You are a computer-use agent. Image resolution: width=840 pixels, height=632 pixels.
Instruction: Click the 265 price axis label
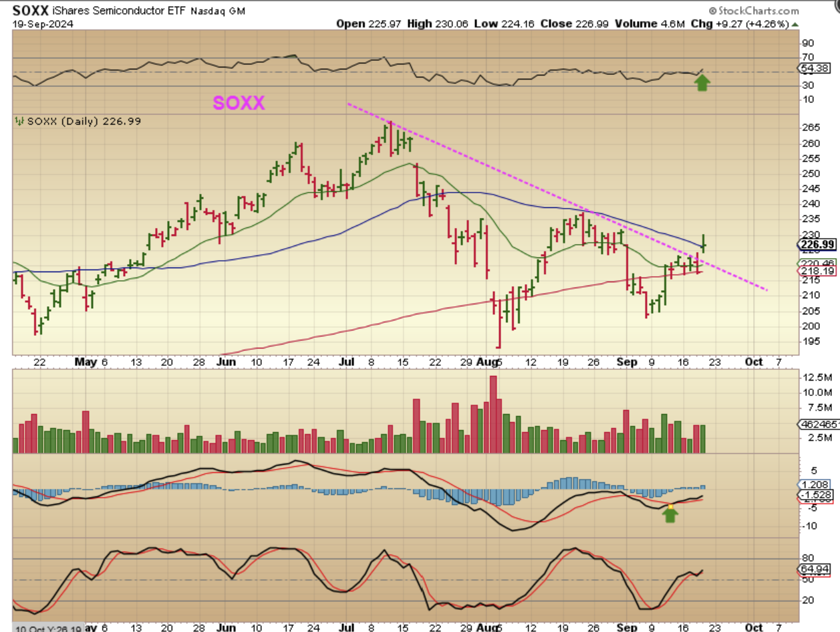pos(810,128)
